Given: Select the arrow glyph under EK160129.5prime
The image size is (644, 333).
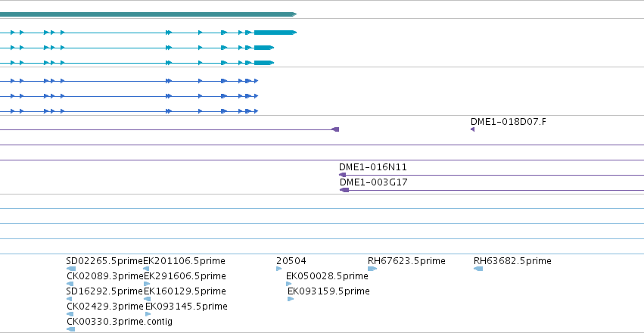Looking at the screenshot, I should (147, 299).
